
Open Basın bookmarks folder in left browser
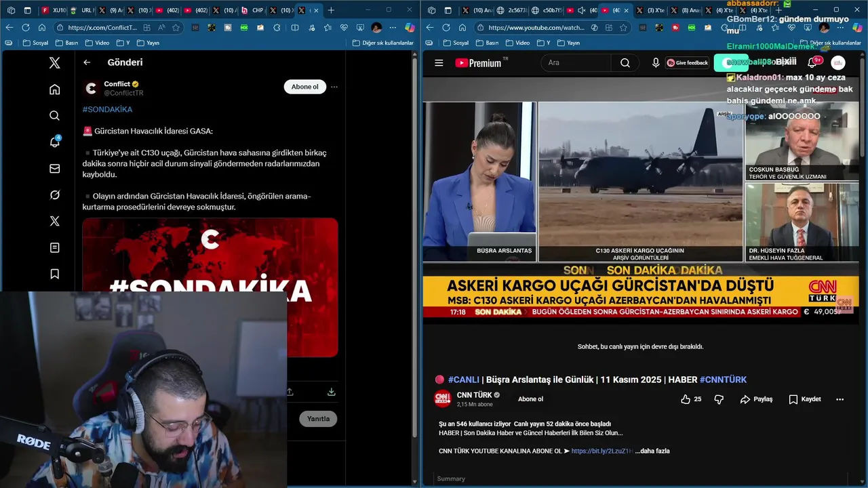click(67, 43)
